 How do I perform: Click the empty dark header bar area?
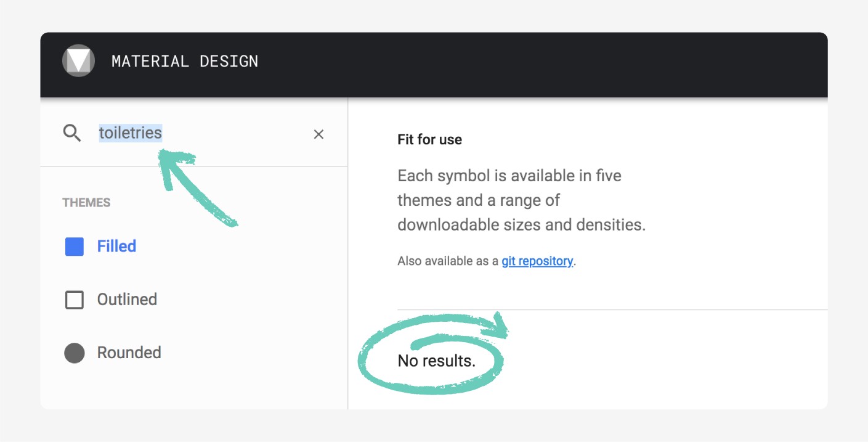[524, 62]
